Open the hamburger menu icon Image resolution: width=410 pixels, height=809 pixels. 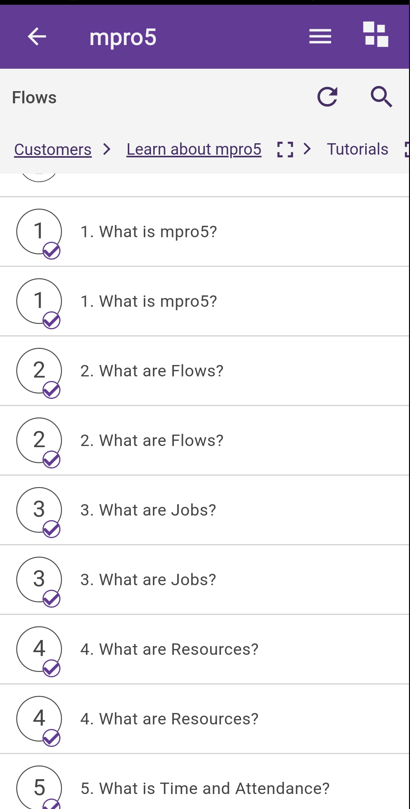click(x=320, y=37)
